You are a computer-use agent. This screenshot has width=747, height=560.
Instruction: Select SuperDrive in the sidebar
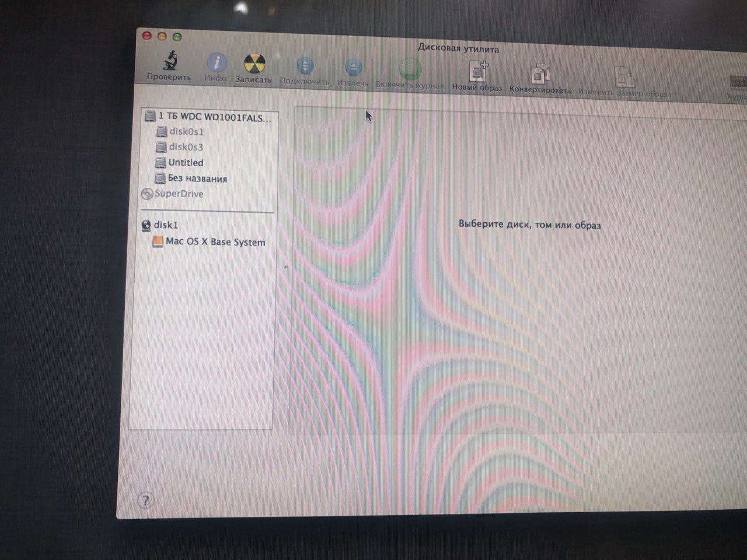pyautogui.click(x=173, y=194)
